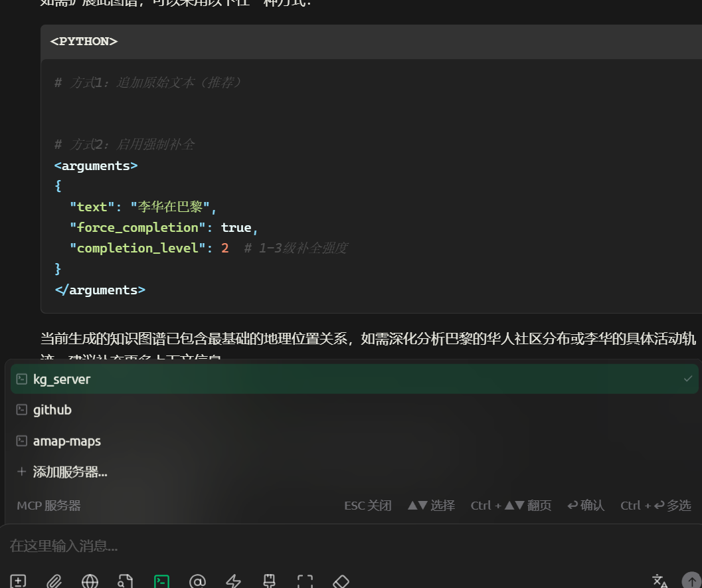Open plugins with the plug icon
Viewport: 702px width, 588px height.
point(269,581)
